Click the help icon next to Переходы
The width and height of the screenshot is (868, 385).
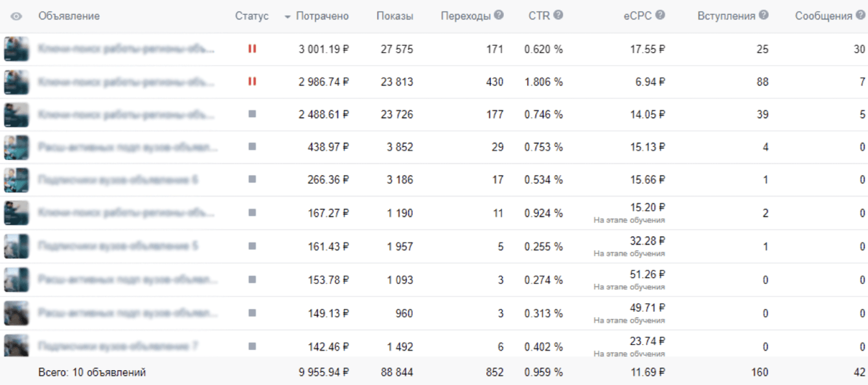(x=499, y=16)
